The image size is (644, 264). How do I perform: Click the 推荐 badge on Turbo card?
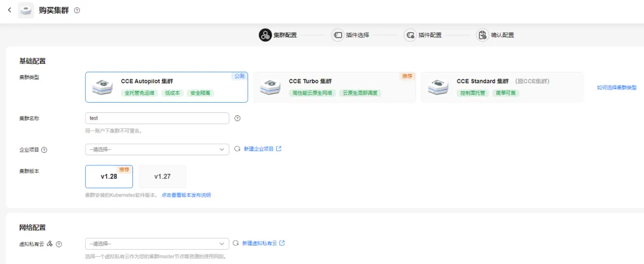click(x=407, y=76)
